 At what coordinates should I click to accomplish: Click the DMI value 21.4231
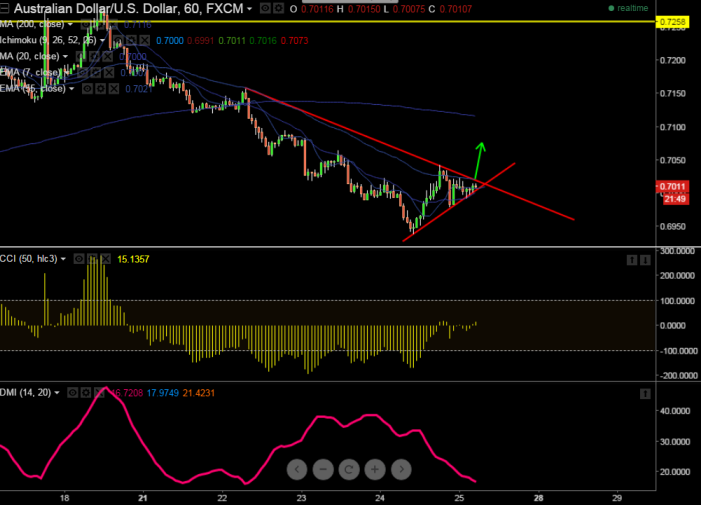point(198,393)
